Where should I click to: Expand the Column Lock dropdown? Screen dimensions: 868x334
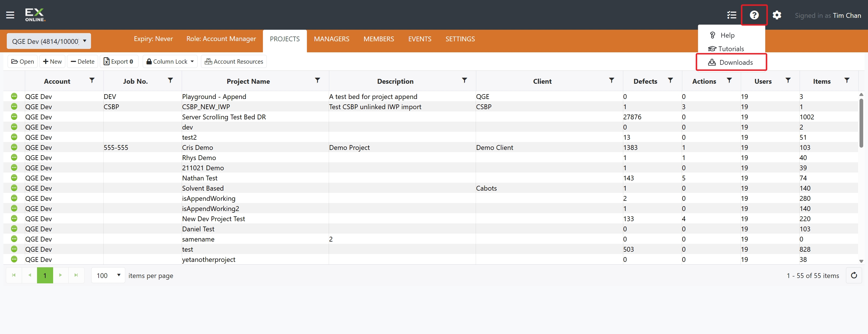pos(170,61)
